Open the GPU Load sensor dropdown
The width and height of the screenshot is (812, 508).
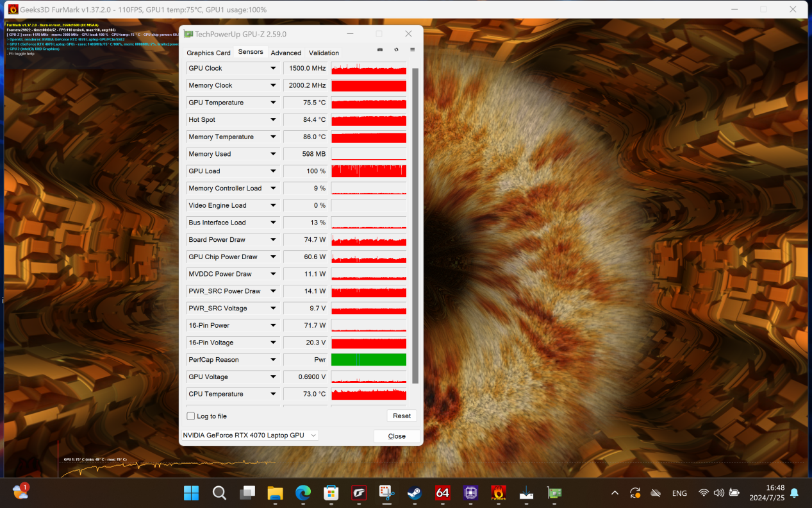(x=274, y=171)
